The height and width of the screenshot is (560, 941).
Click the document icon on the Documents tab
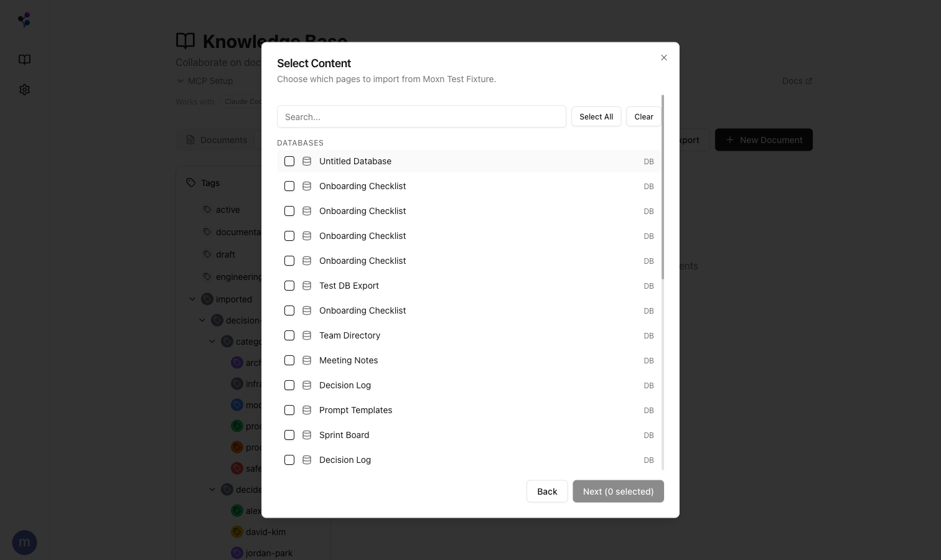pos(190,139)
